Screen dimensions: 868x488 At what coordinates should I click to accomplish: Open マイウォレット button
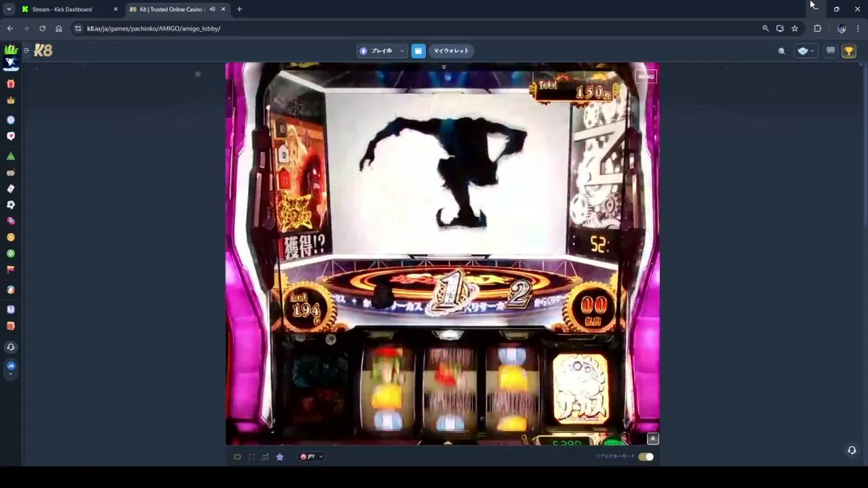[451, 51]
